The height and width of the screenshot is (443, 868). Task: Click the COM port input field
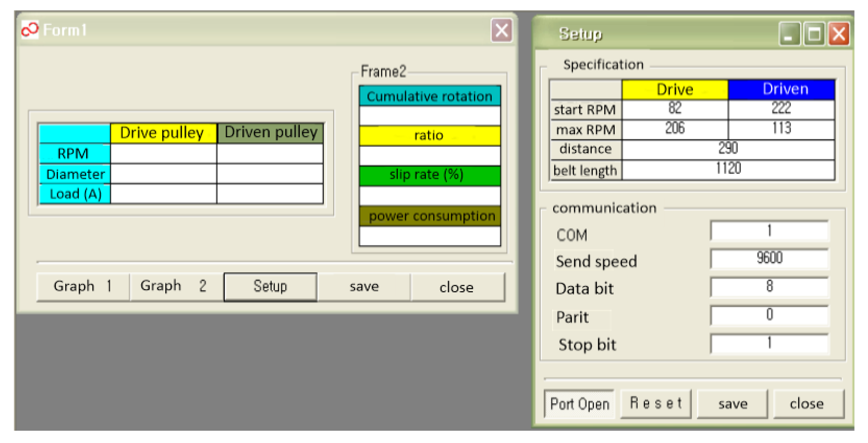769,231
